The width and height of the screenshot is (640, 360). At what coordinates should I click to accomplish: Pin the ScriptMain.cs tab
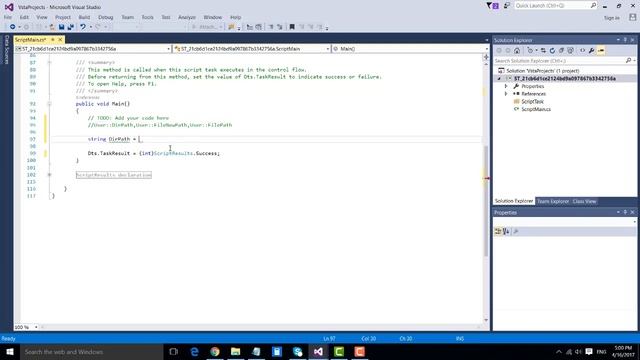[53, 40]
